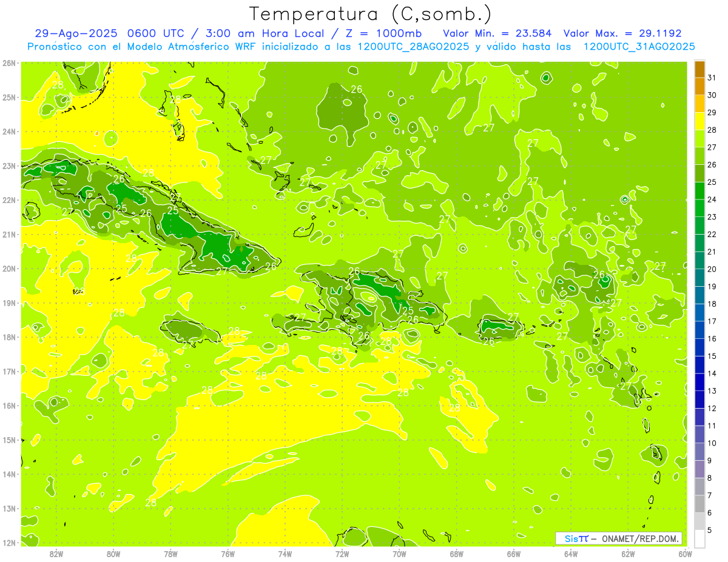This screenshot has width=728, height=562.
Task: Select the date text "29-Ago-2025 0600 UTC"
Action: [x=112, y=33]
